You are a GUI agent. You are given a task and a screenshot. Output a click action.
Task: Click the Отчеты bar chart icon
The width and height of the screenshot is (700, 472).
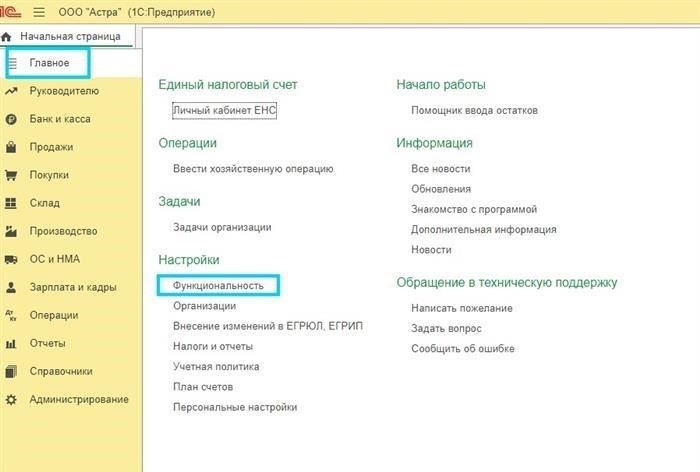11,343
